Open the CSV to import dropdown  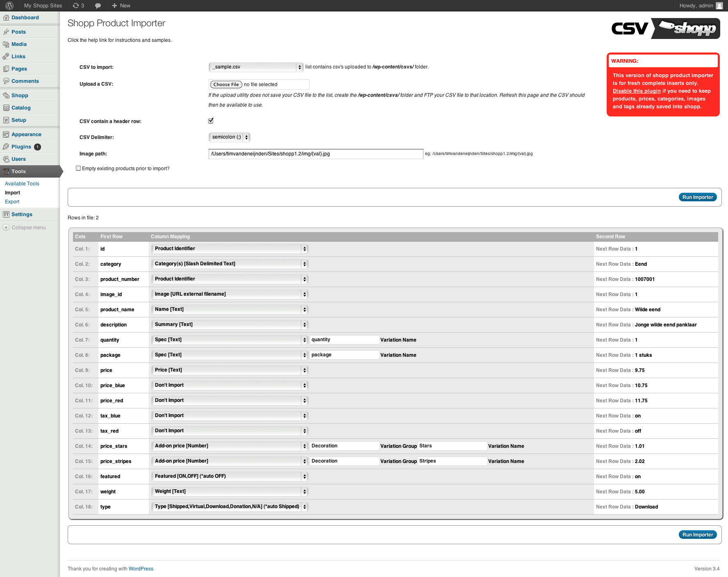pyautogui.click(x=256, y=67)
